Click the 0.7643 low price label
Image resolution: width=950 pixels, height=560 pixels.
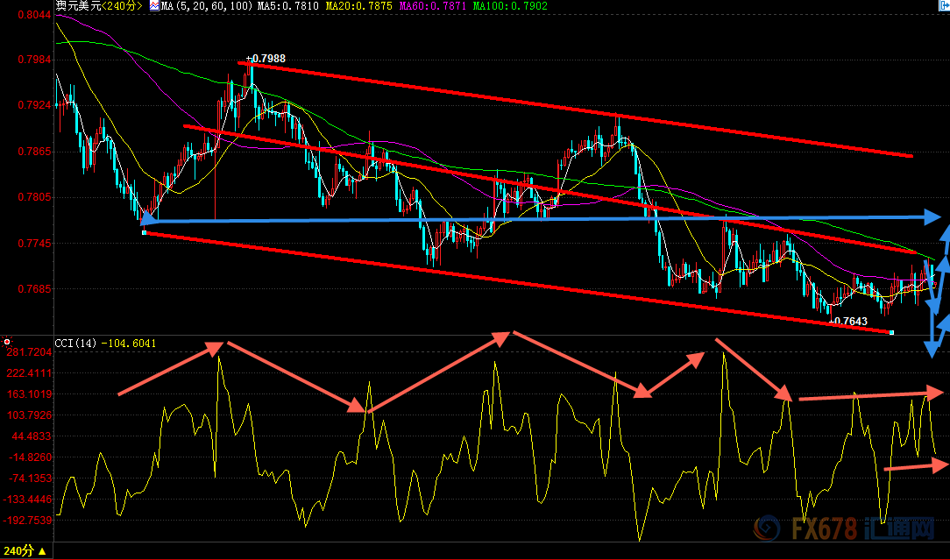pyautogui.click(x=849, y=322)
